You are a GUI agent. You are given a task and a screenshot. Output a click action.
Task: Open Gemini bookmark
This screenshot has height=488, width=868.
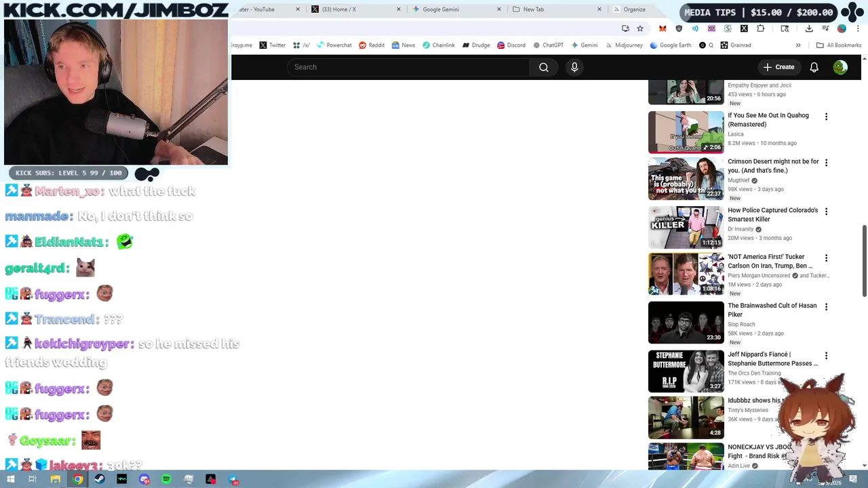coord(585,45)
